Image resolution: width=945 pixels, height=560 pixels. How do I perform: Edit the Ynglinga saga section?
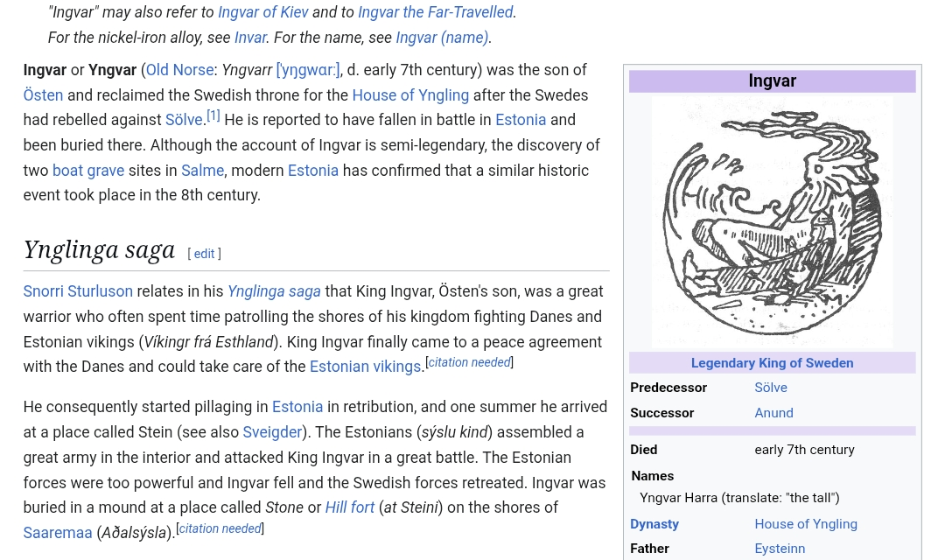(204, 254)
